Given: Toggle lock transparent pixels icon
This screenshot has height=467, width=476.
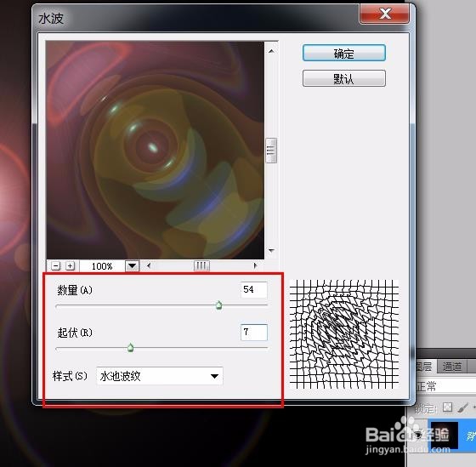Looking at the screenshot, I should (x=447, y=407).
